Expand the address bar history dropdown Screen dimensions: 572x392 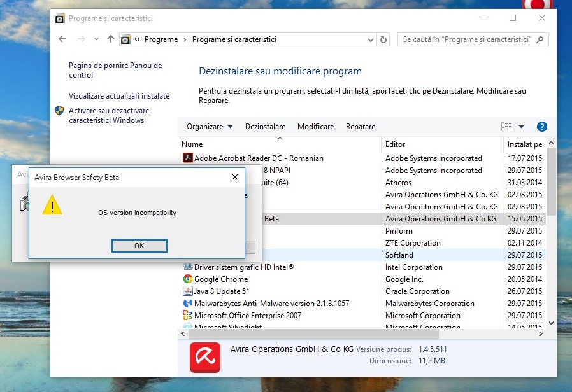(x=371, y=39)
